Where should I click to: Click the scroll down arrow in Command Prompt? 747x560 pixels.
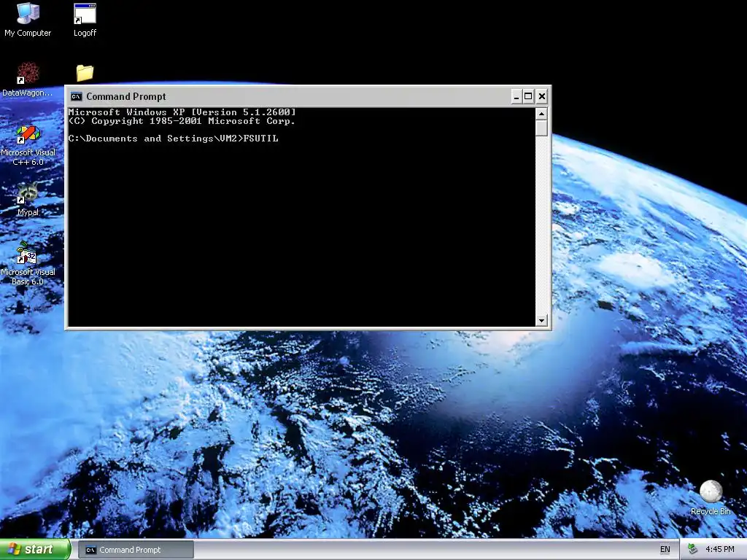click(541, 321)
